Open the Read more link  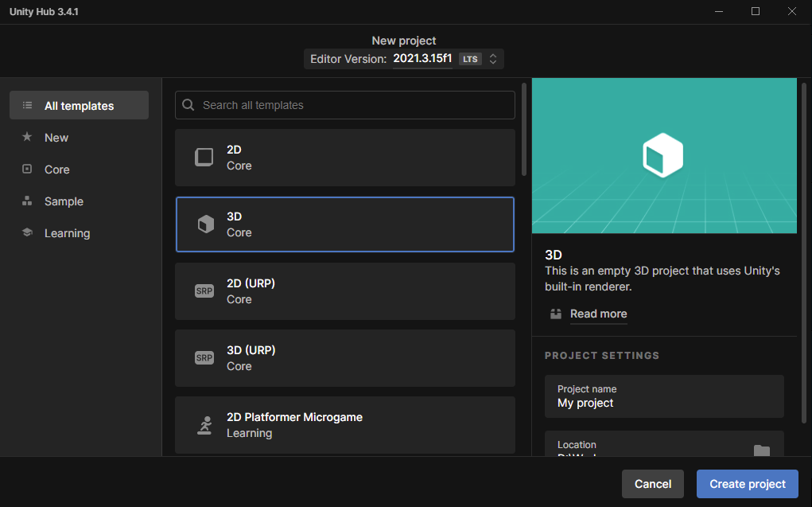click(x=599, y=314)
